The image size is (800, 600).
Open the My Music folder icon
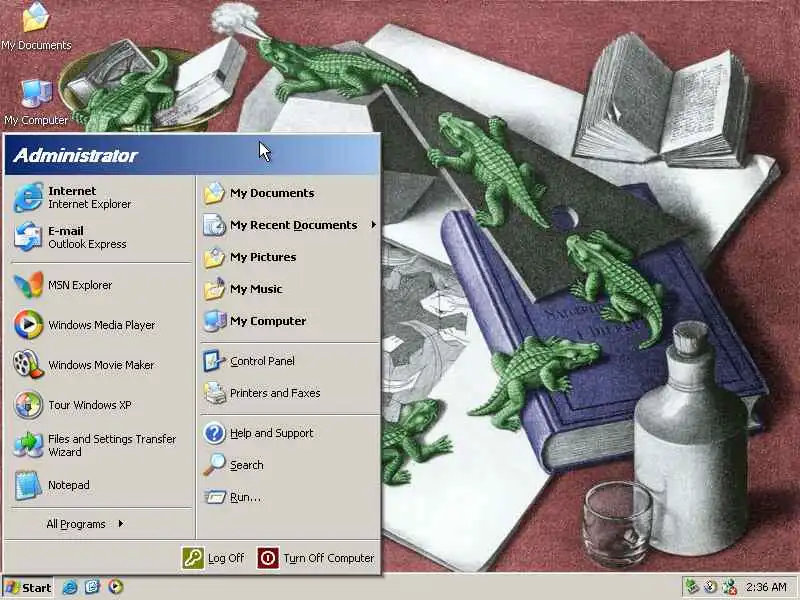(214, 289)
